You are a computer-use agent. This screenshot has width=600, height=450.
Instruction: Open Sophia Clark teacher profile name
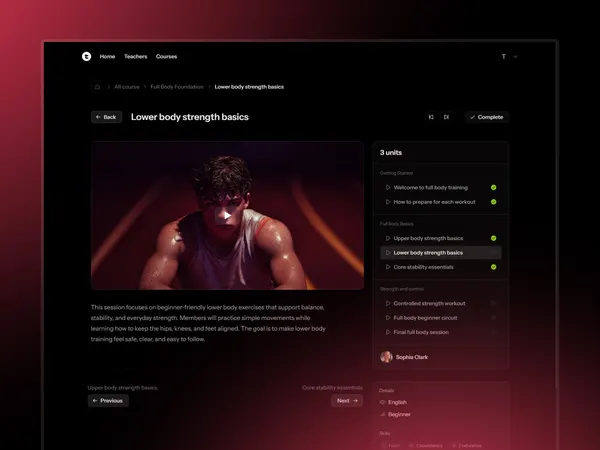[x=412, y=357]
